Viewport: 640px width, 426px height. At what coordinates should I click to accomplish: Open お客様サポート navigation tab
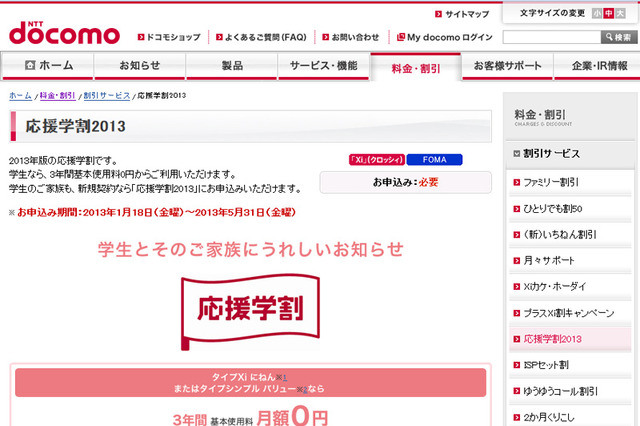(507, 65)
